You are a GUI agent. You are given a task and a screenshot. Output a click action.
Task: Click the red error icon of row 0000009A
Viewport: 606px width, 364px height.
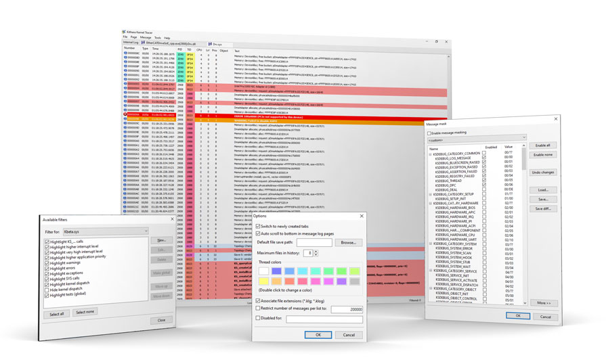tap(125, 114)
